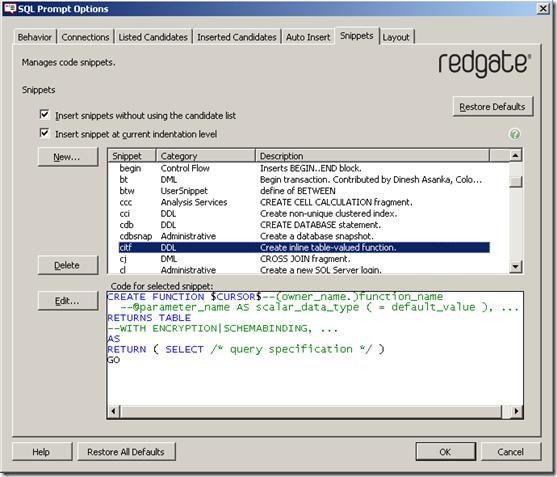The image size is (557, 477).
Task: Click the New... snippet button
Action: tap(67, 157)
